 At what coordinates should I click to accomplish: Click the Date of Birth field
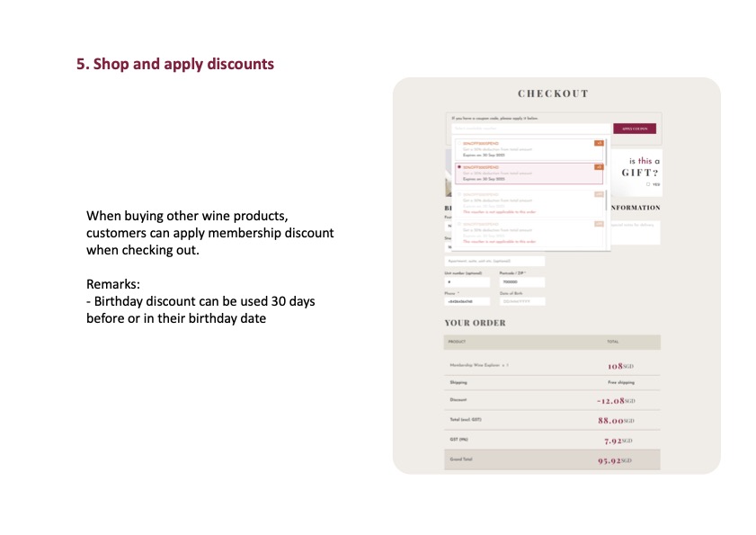(521, 301)
